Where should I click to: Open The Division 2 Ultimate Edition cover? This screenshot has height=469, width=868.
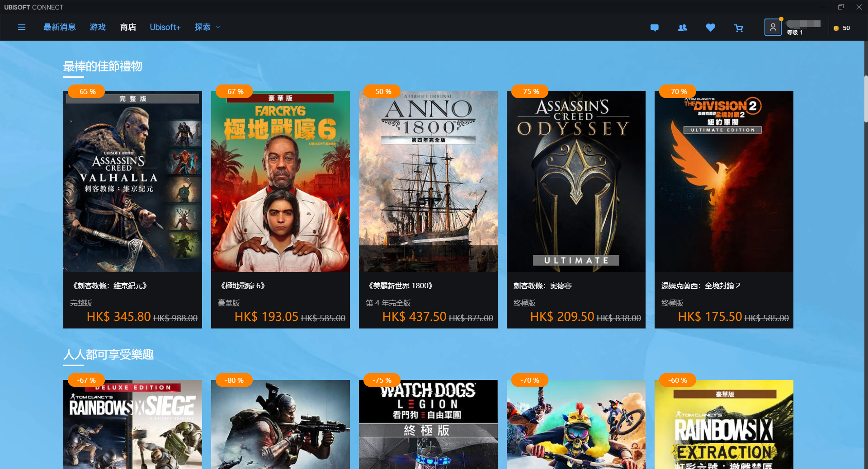click(x=724, y=182)
